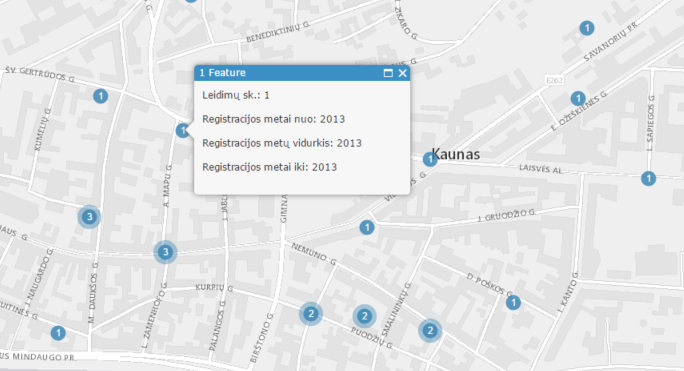Click the Savanorių pr. street label

tap(611, 41)
